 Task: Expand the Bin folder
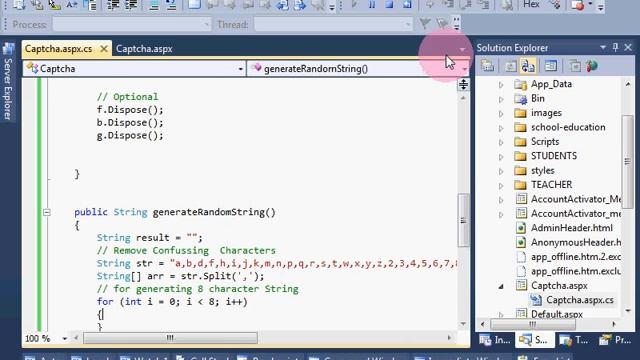click(x=501, y=99)
